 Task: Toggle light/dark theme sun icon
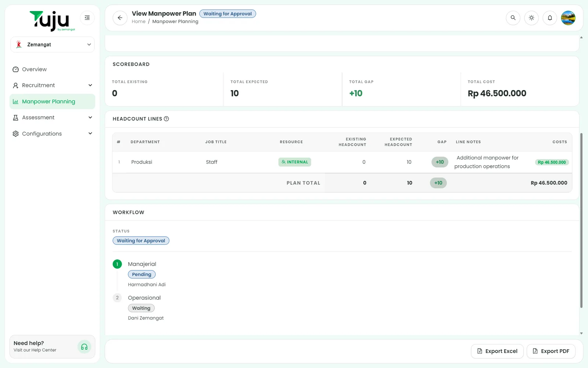point(531,18)
